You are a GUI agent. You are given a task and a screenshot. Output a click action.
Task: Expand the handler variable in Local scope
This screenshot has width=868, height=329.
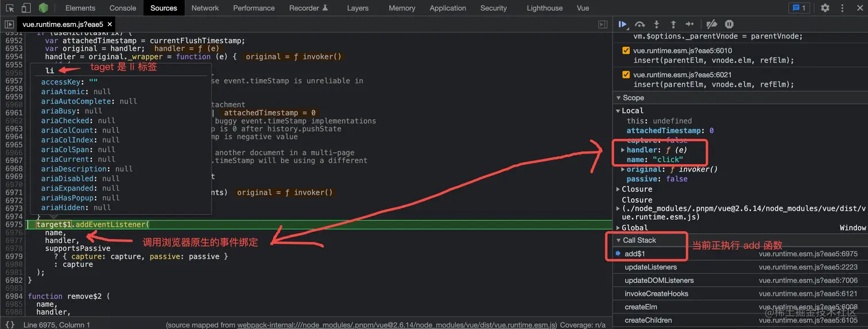tap(623, 150)
